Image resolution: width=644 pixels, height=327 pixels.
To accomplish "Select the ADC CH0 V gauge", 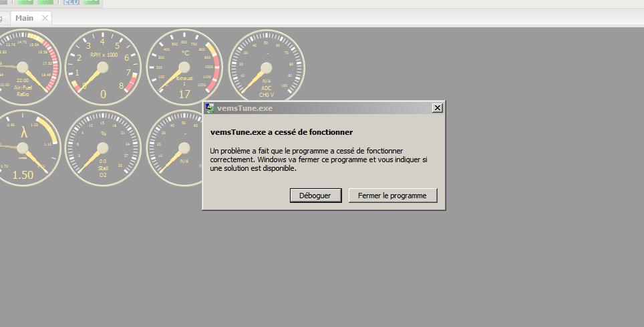I will pos(266,65).
